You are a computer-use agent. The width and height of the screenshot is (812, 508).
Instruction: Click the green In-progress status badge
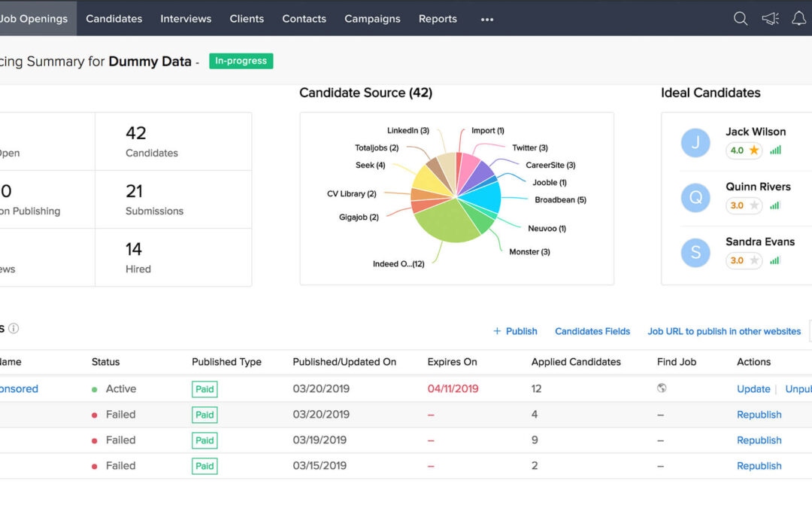[241, 61]
